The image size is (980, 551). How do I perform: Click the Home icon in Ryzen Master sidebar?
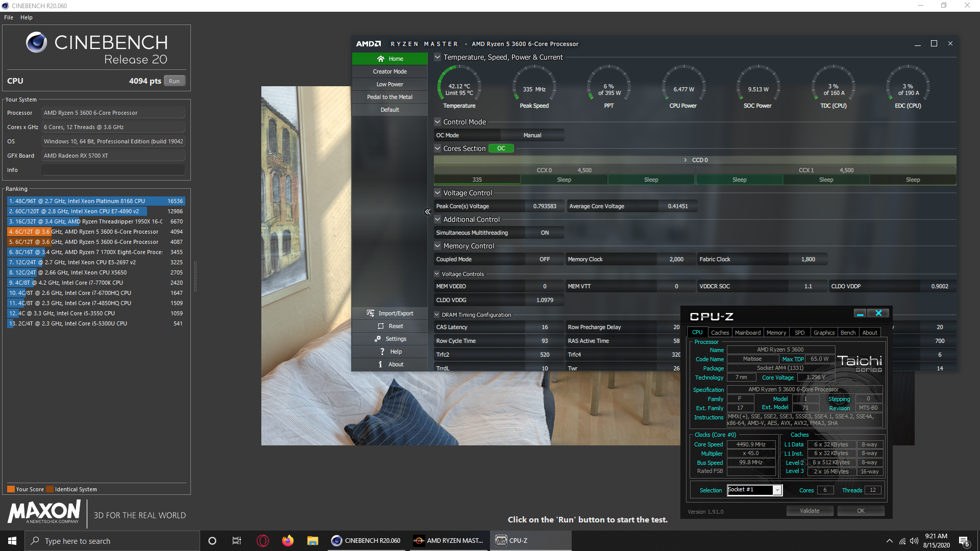[380, 59]
